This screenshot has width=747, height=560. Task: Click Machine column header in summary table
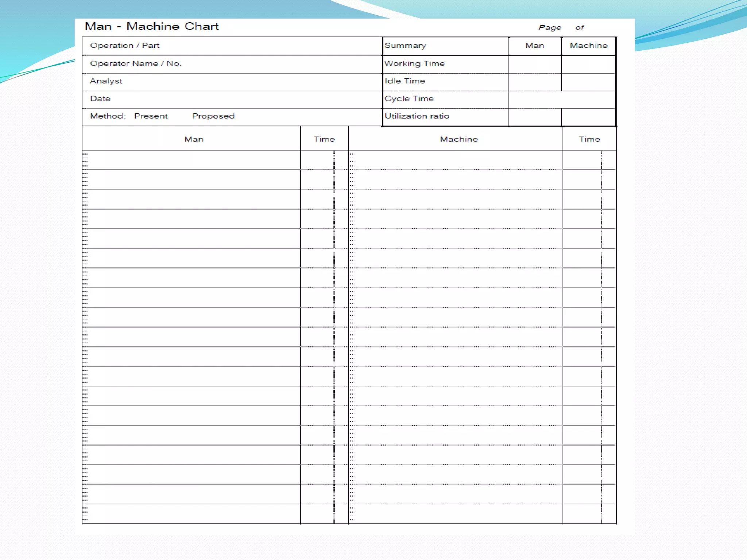click(x=588, y=46)
